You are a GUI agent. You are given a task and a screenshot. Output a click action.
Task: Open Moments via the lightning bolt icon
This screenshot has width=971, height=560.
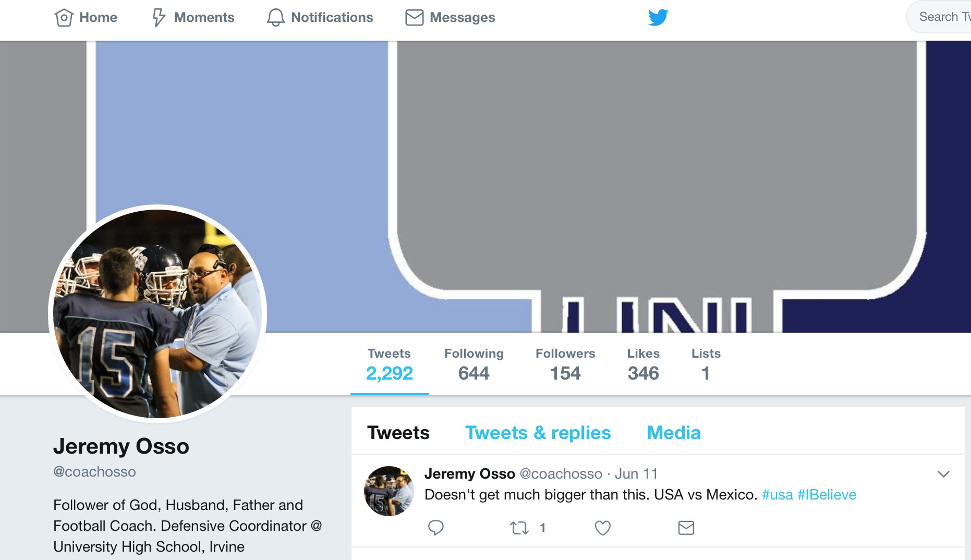[159, 17]
